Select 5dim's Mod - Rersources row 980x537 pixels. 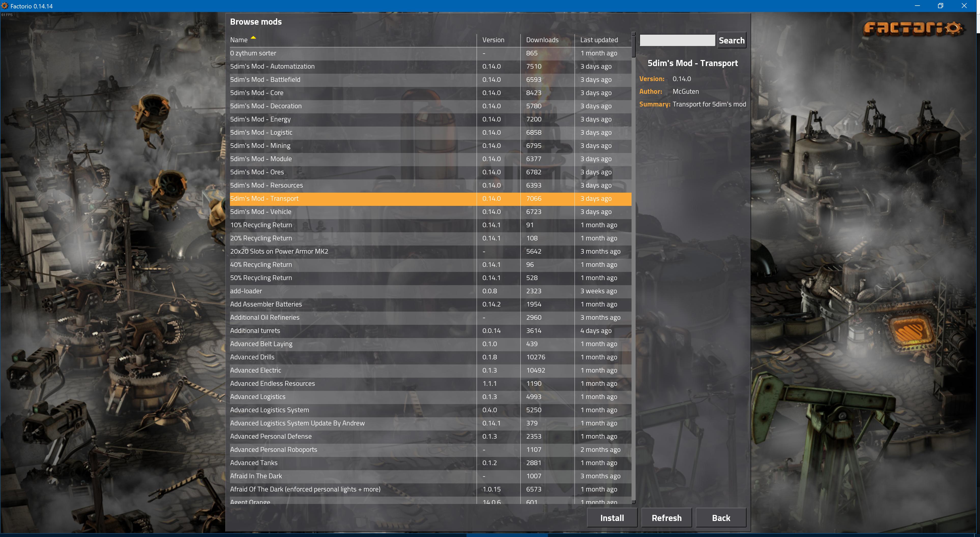[430, 186]
